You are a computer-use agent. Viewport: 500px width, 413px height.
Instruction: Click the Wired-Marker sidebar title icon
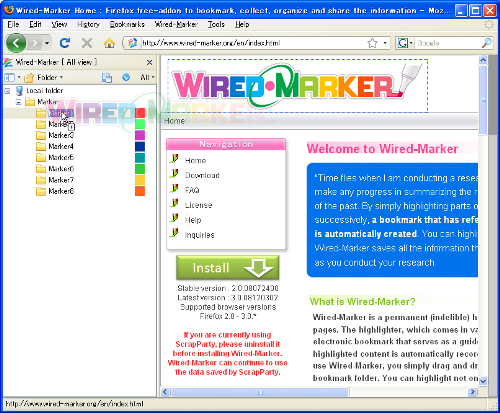pyautogui.click(x=8, y=62)
